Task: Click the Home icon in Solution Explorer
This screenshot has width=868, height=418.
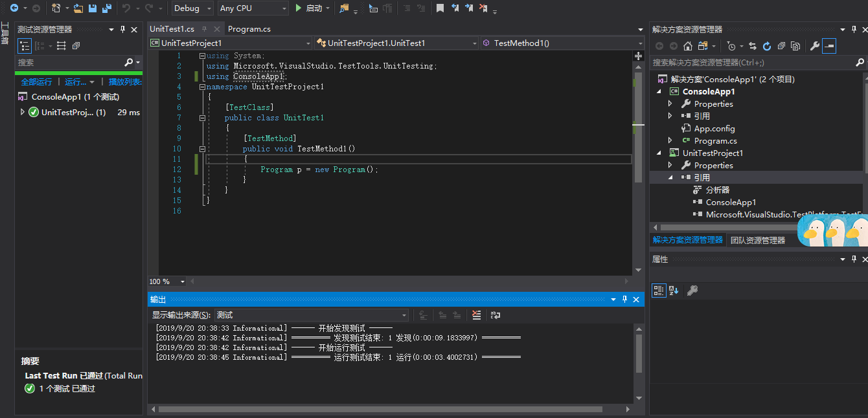Action: point(688,46)
